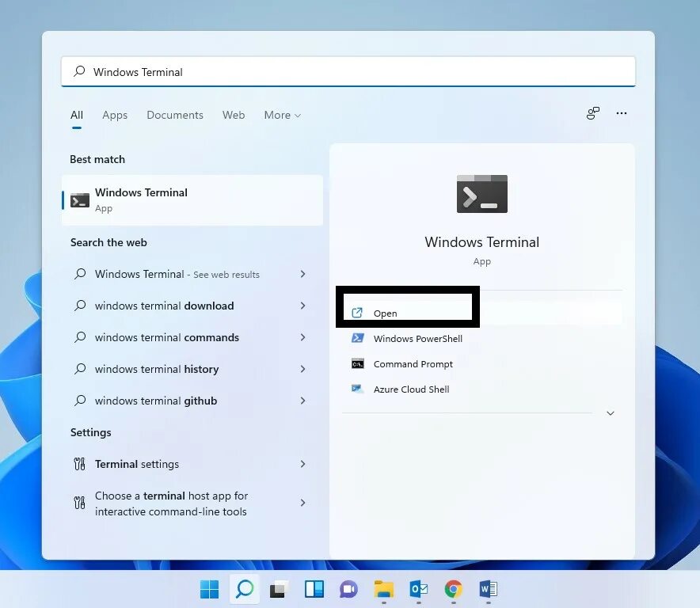
Task: Open Outlook from the taskbar
Action: pos(418,589)
